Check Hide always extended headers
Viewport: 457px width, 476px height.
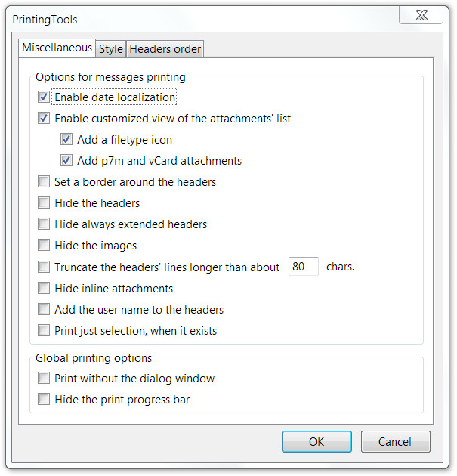(x=44, y=224)
